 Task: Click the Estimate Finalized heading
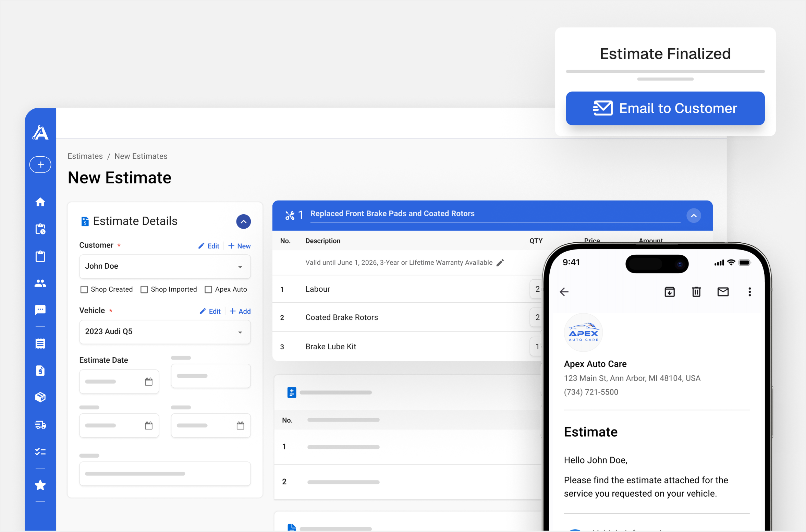[665, 54]
